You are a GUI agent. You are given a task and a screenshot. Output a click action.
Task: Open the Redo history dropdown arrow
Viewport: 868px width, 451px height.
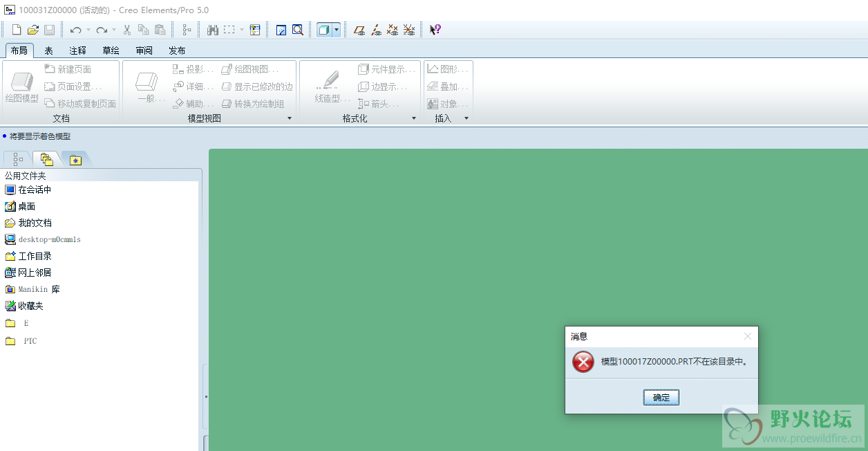click(x=114, y=30)
